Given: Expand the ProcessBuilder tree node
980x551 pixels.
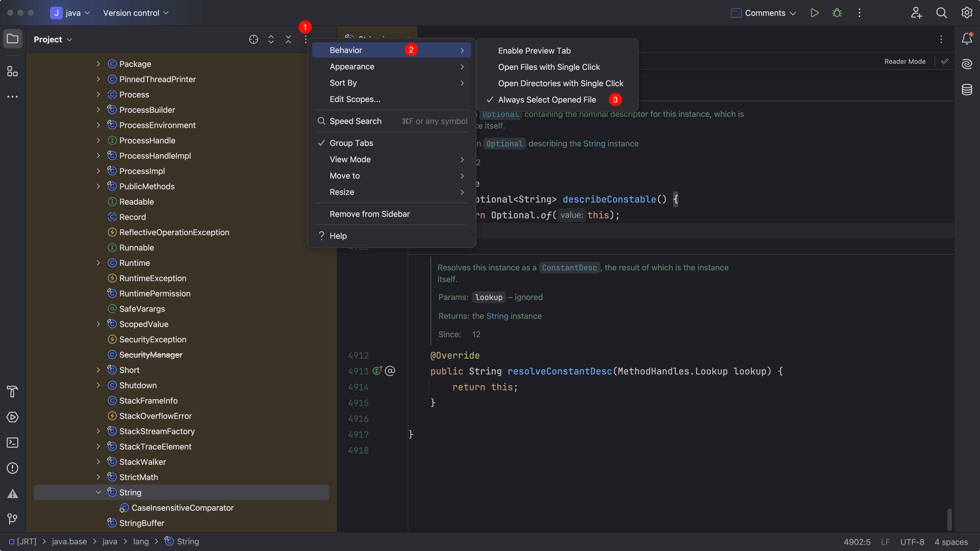Looking at the screenshot, I should [98, 110].
